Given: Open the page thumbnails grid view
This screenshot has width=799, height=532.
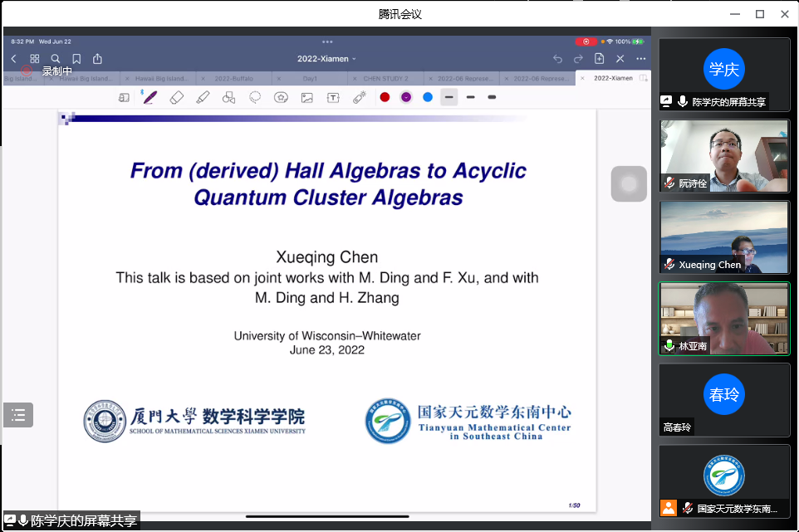Looking at the screenshot, I should pos(35,59).
